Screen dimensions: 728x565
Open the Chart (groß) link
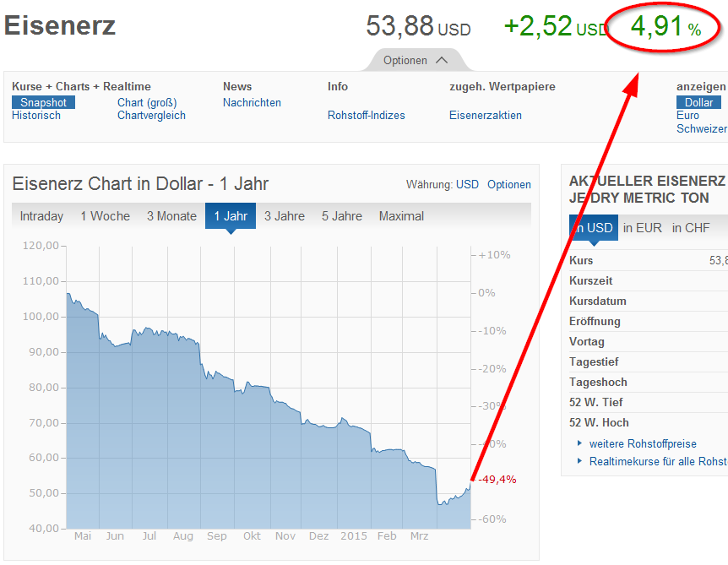coord(147,102)
